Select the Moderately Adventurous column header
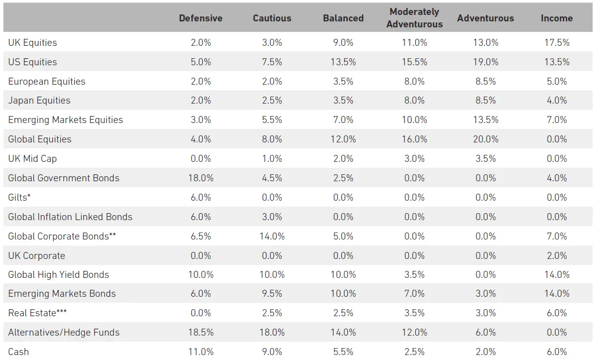595x364 pixels. pyautogui.click(x=414, y=18)
